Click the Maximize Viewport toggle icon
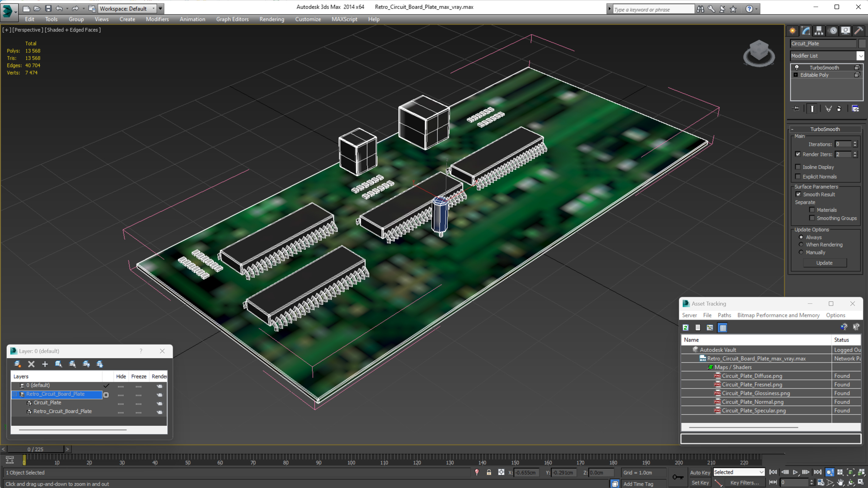 861,482
